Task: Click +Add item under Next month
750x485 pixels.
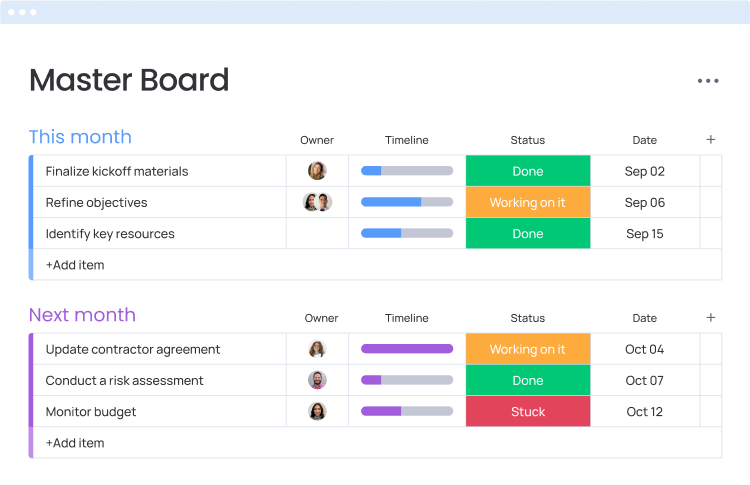Action: coord(75,443)
